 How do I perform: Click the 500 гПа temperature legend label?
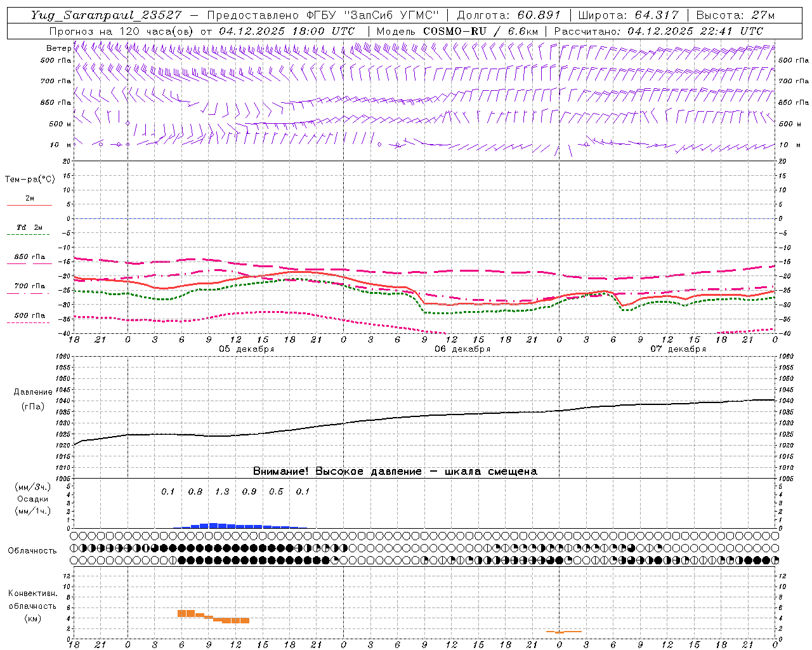click(x=30, y=315)
